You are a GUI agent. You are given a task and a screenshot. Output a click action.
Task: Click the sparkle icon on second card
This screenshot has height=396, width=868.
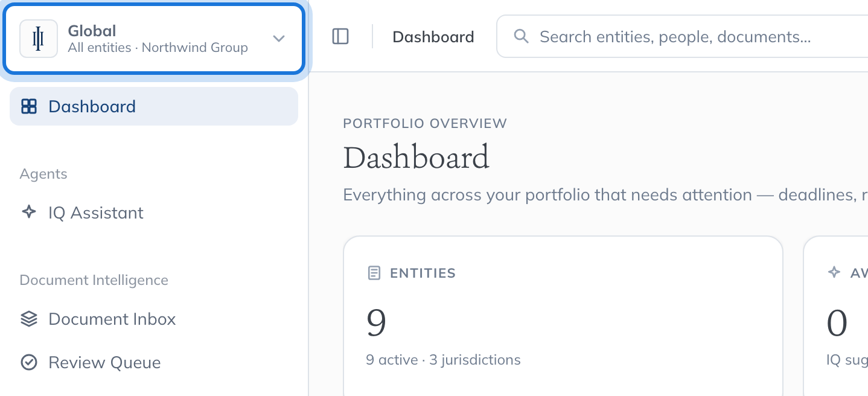[834, 272]
